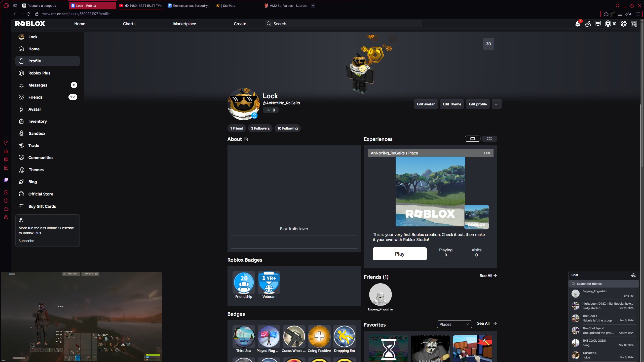Open the experience three-squares options menu
The image size is (644, 362).
pyautogui.click(x=486, y=153)
